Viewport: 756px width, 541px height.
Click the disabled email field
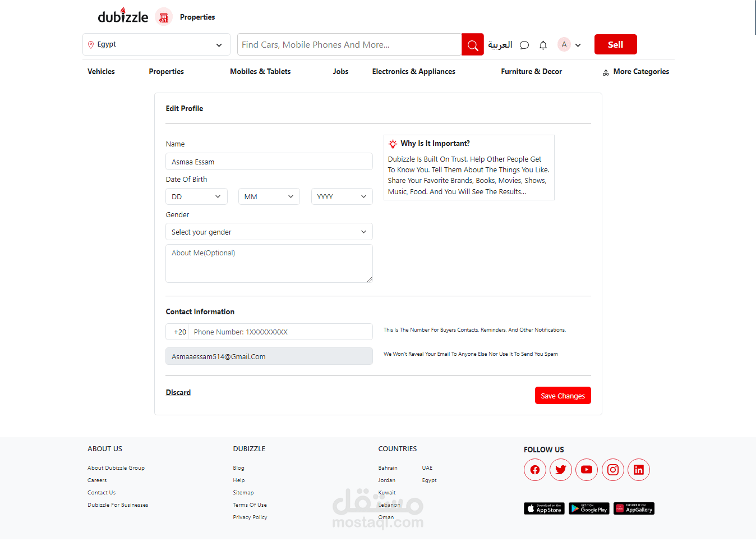pyautogui.click(x=269, y=356)
